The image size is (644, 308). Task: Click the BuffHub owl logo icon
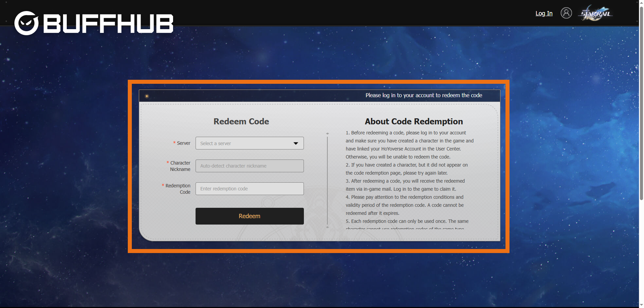(x=26, y=23)
